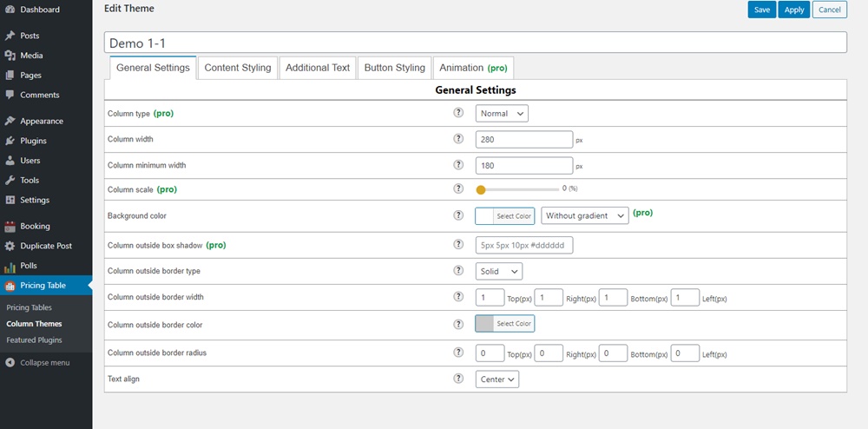
Task: Open the Button Styling tab
Action: 395,68
